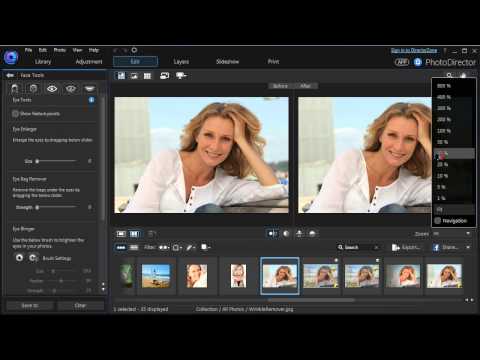The height and width of the screenshot is (360, 480).
Task: Select the head silhouette face tool icon
Action: tap(15, 88)
